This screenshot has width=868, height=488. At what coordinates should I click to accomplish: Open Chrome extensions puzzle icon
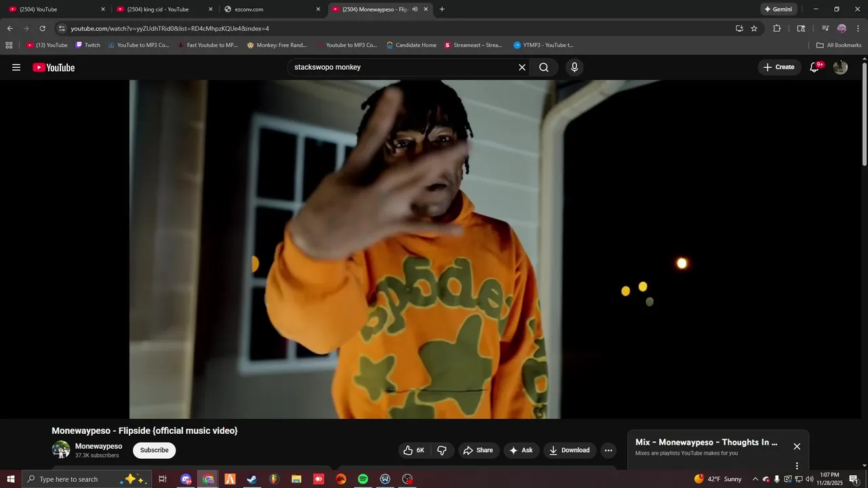click(x=777, y=28)
